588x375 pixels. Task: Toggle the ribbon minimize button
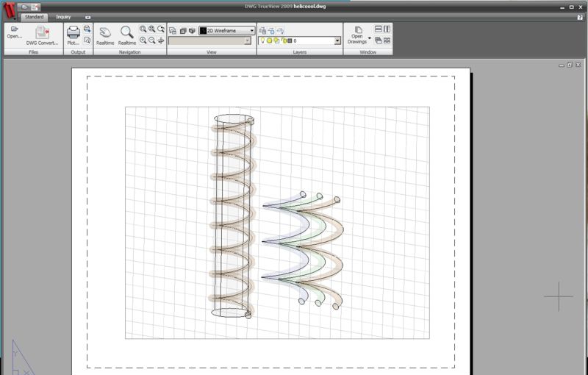point(88,16)
